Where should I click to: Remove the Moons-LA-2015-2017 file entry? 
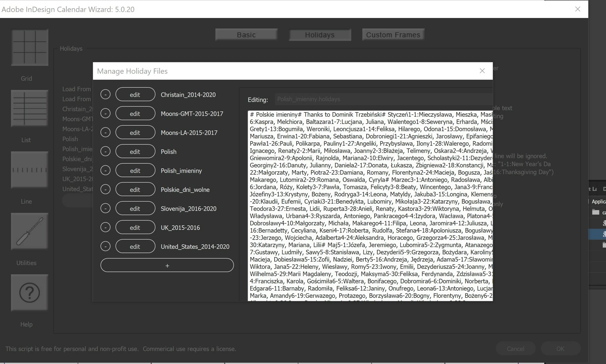[x=105, y=132]
